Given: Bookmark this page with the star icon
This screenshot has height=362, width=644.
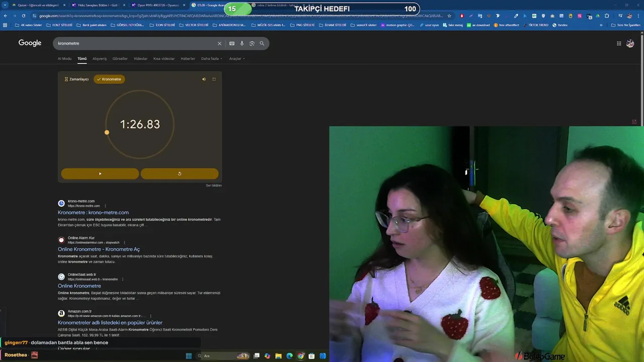Looking at the screenshot, I should click(x=449, y=16).
